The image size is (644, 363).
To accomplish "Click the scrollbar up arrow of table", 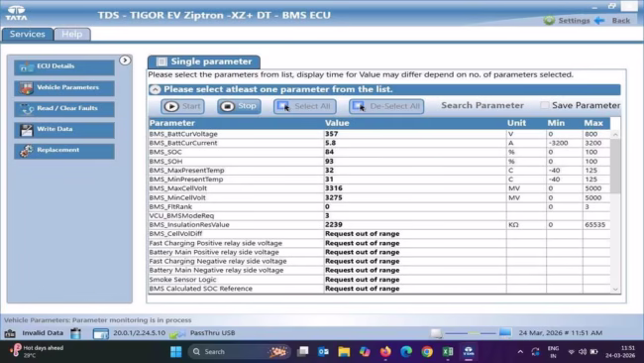I will point(615,135).
